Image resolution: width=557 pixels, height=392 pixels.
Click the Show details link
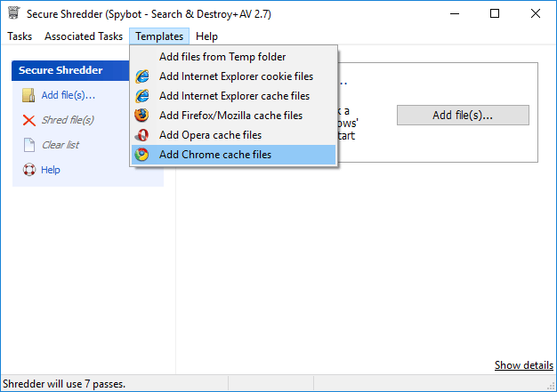(523, 365)
